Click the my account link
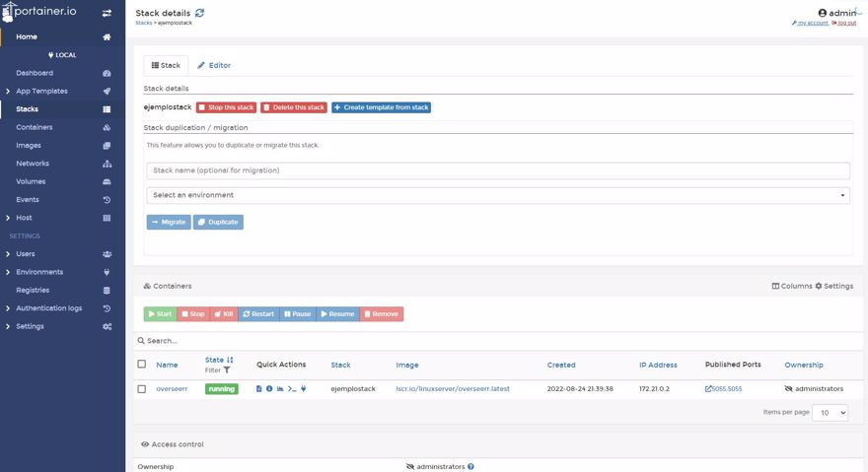The height and width of the screenshot is (472, 868). 811,24
